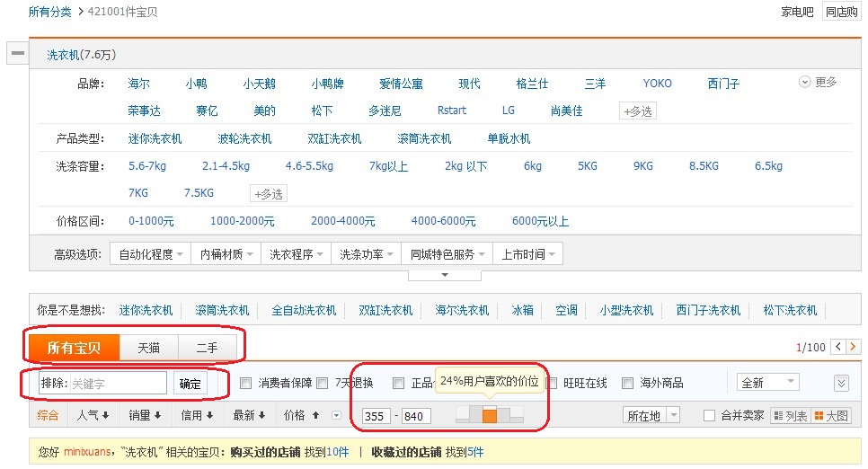The width and height of the screenshot is (868, 469).
Task: Click capacity multi-select +多选 button
Action: [269, 194]
